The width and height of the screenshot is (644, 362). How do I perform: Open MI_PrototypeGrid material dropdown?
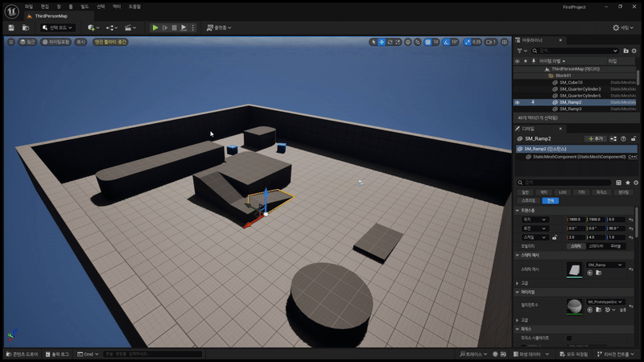[605, 302]
